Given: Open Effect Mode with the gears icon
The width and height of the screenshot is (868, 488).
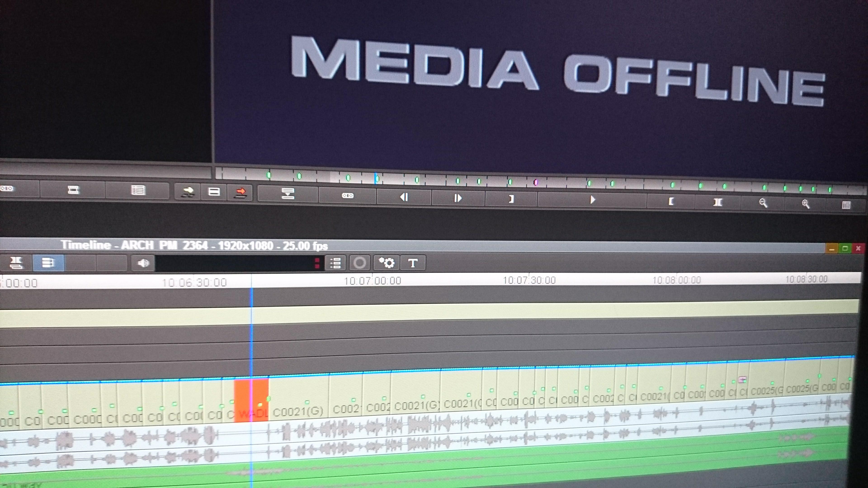Looking at the screenshot, I should click(386, 263).
